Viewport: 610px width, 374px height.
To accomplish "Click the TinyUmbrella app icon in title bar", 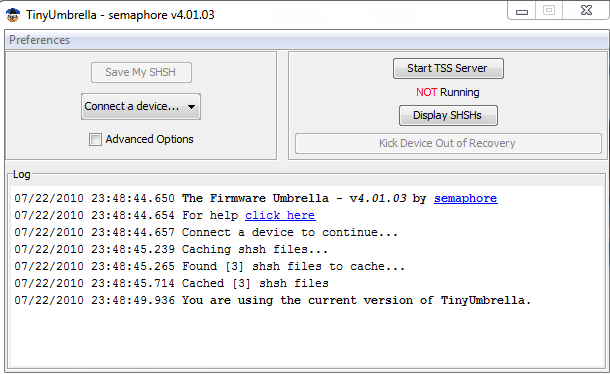I will click(x=13, y=15).
